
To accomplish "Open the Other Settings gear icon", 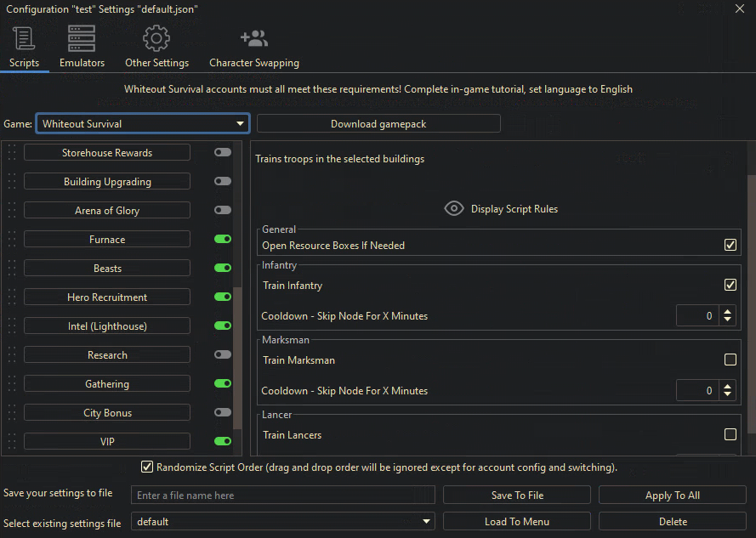I will (x=156, y=38).
